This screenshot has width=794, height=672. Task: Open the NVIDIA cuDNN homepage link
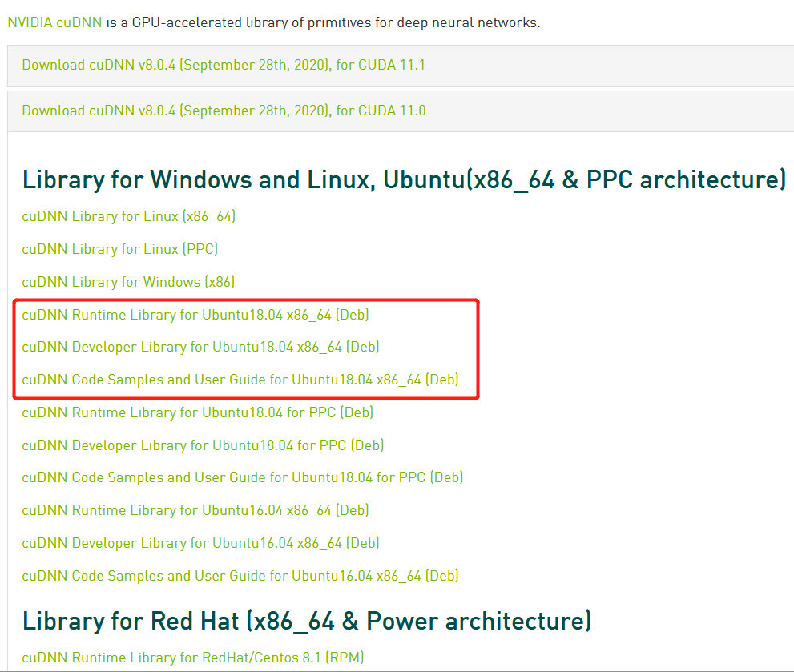pos(52,22)
